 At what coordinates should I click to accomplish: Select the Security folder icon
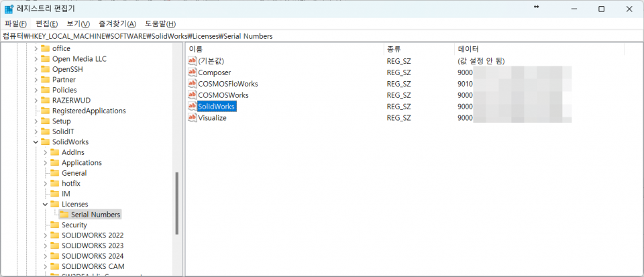pos(54,225)
